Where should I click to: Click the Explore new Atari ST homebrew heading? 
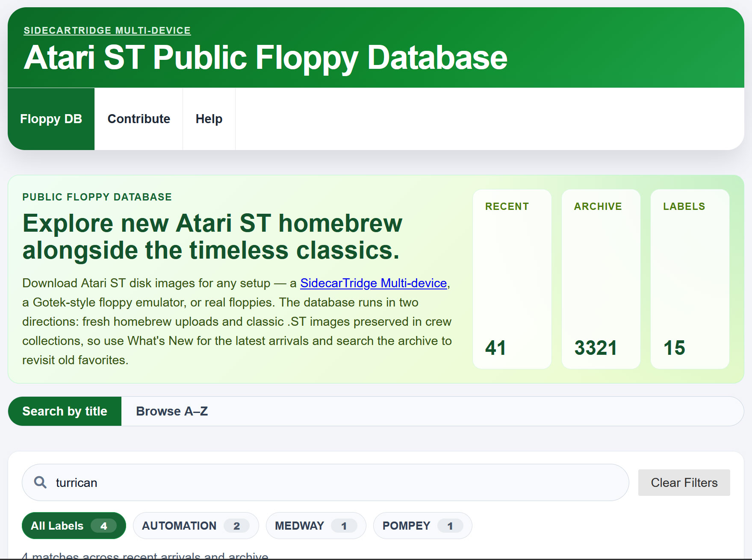212,236
